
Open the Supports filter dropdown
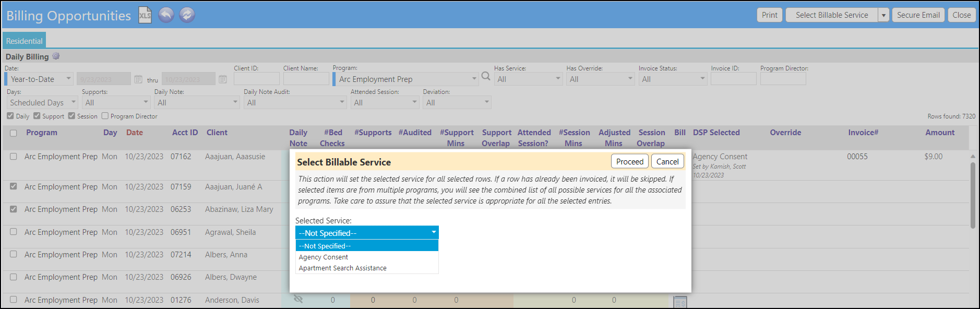tap(116, 102)
